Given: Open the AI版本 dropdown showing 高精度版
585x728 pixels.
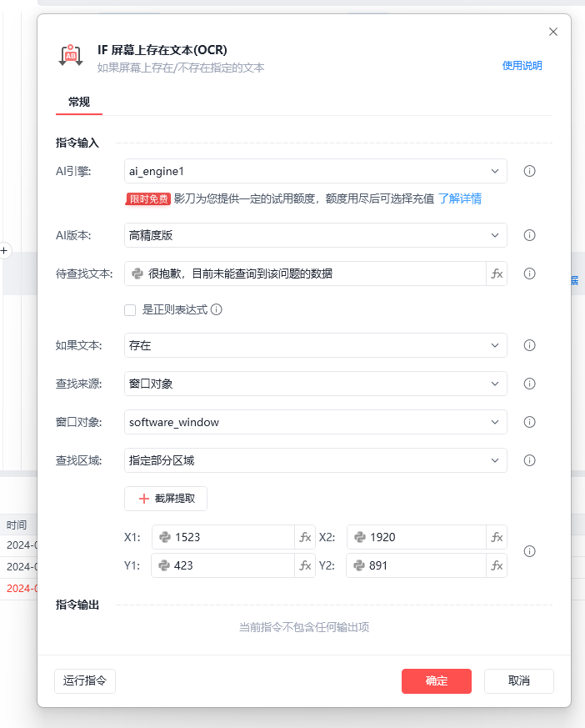Looking at the screenshot, I should 316,235.
